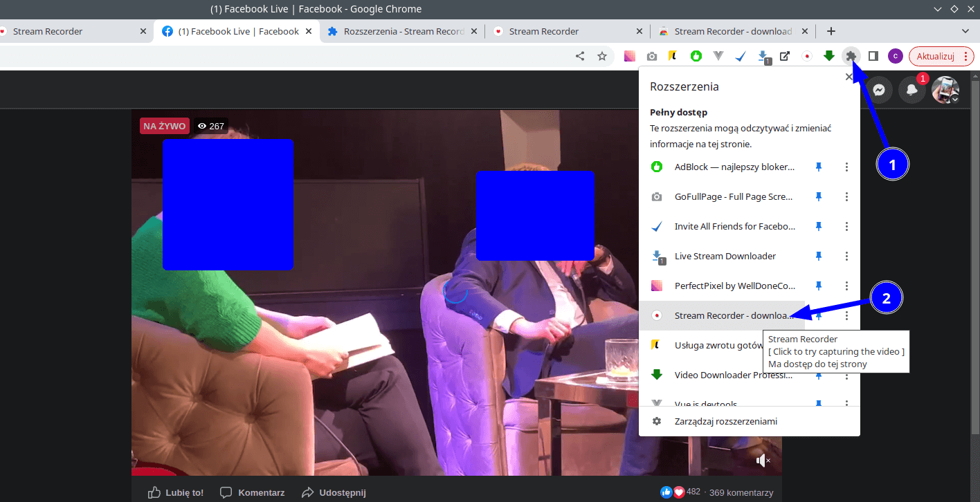
Task: Unpin PerfectPixel extension from toolbar
Action: 818,286
